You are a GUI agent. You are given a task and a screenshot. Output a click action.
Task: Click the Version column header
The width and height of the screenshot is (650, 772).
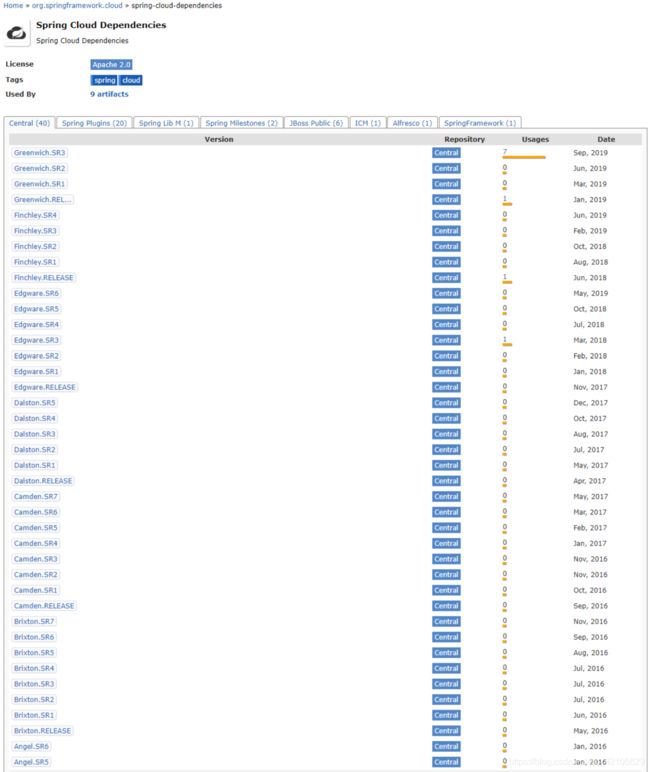coord(219,139)
